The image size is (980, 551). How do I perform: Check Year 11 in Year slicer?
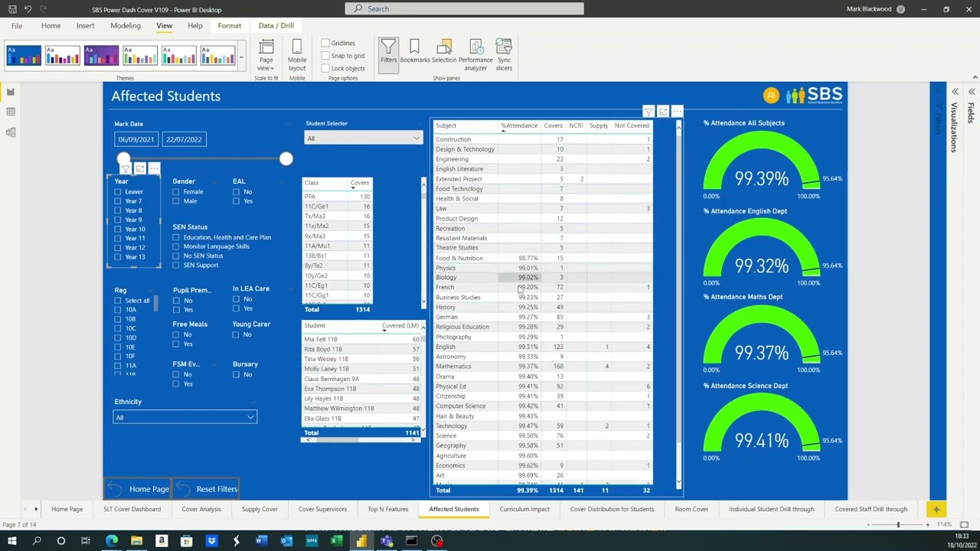click(x=118, y=238)
